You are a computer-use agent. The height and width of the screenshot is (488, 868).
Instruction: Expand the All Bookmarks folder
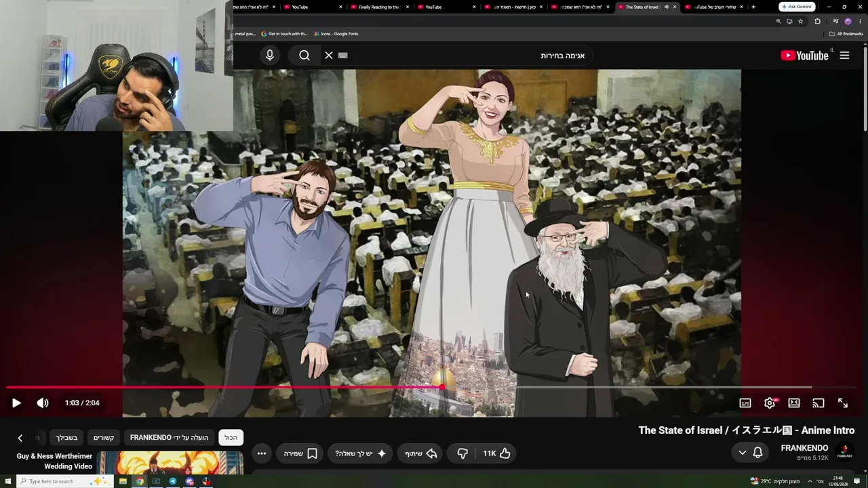coord(846,34)
